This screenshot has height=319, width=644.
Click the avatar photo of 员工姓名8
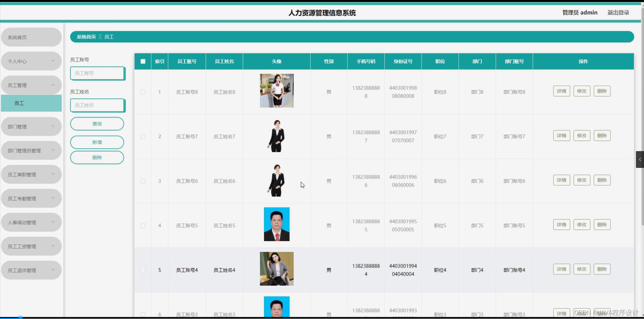point(277,91)
